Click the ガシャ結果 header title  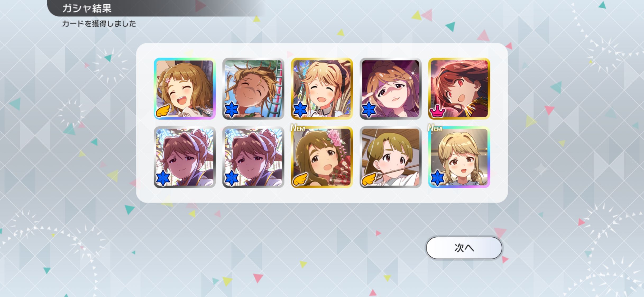[87, 8]
